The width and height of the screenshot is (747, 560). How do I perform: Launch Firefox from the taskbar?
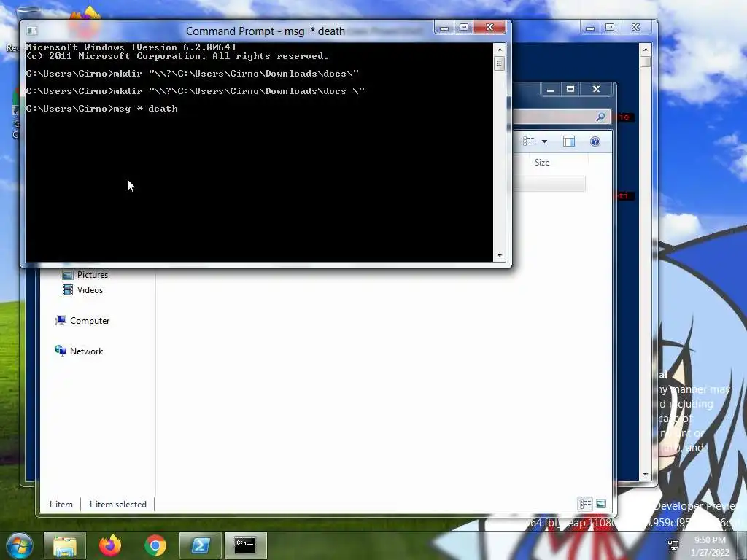coord(110,545)
